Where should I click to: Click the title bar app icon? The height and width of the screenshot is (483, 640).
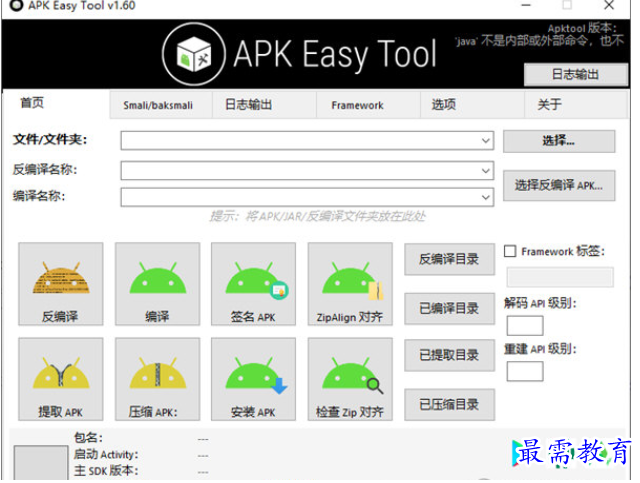tap(16, 5)
